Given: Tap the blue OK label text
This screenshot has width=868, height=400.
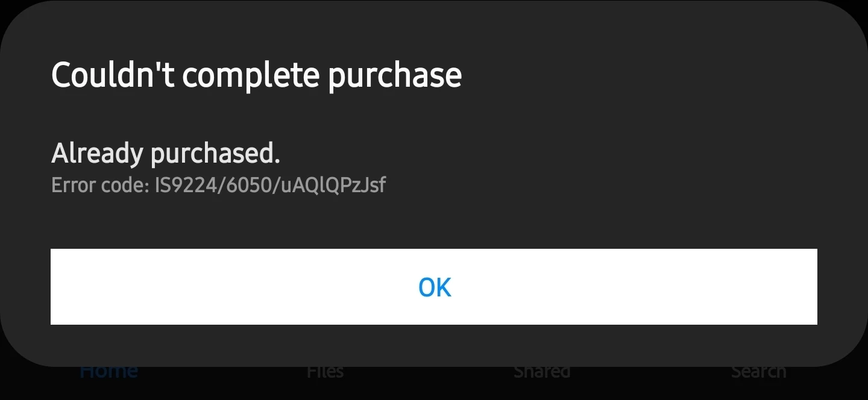Looking at the screenshot, I should 435,287.
